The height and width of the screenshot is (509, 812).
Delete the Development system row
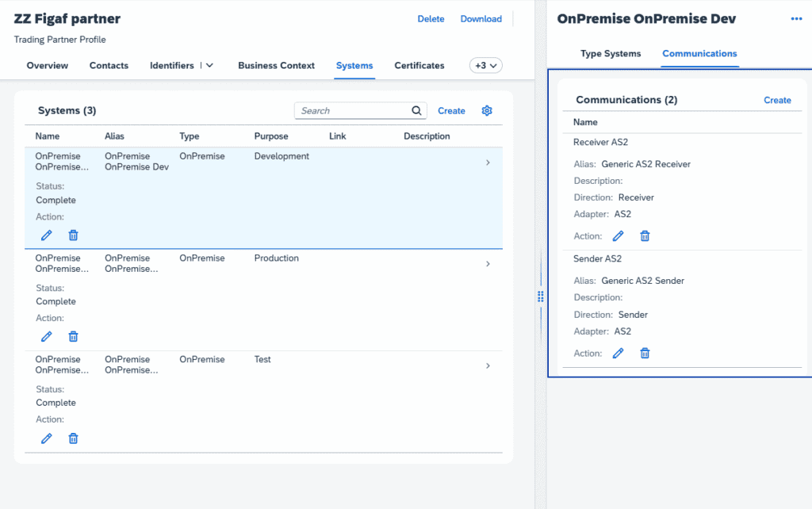click(x=73, y=235)
